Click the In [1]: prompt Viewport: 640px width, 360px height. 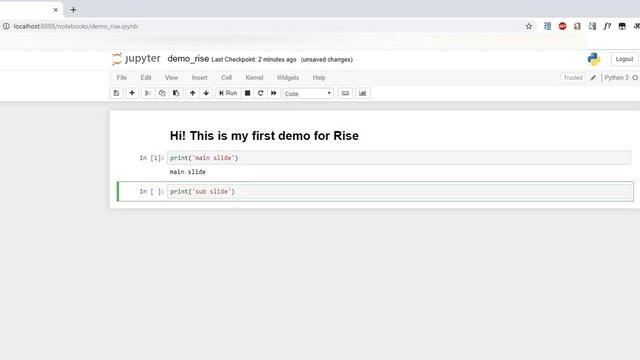pos(152,158)
